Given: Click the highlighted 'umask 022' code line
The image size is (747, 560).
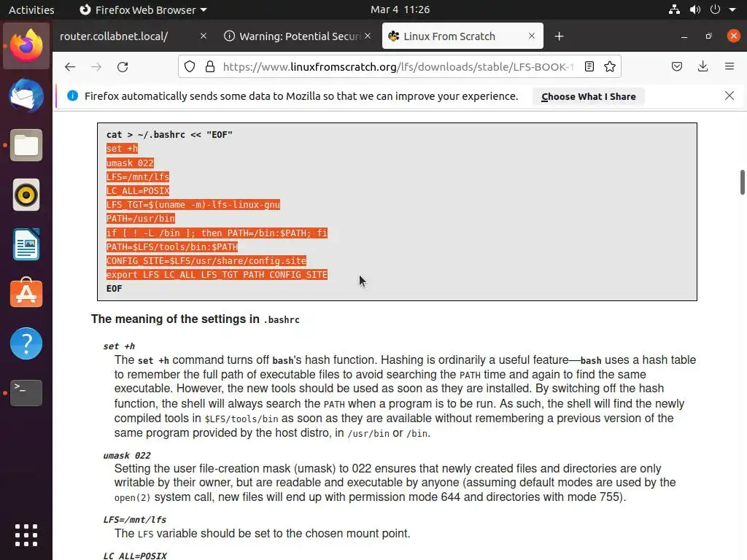Looking at the screenshot, I should pos(130,163).
